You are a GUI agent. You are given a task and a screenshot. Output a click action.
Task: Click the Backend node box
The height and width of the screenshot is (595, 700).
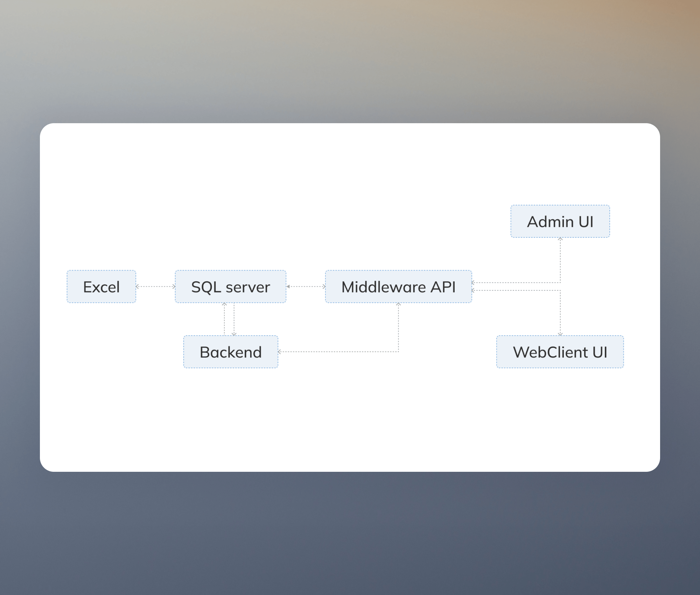[x=231, y=352]
